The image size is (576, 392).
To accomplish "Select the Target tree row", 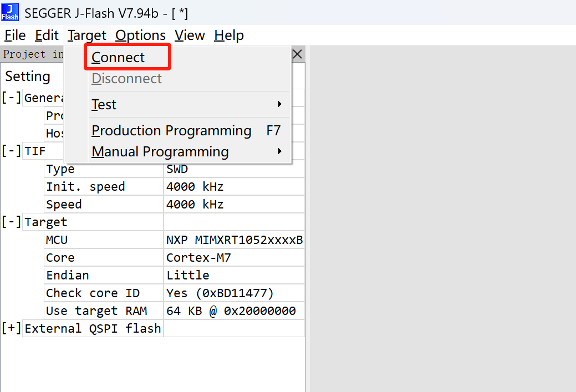I will 93,222.
